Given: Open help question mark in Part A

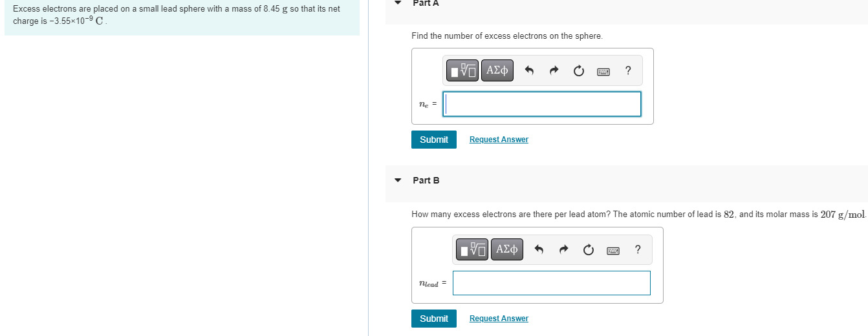Looking at the screenshot, I should tap(628, 70).
